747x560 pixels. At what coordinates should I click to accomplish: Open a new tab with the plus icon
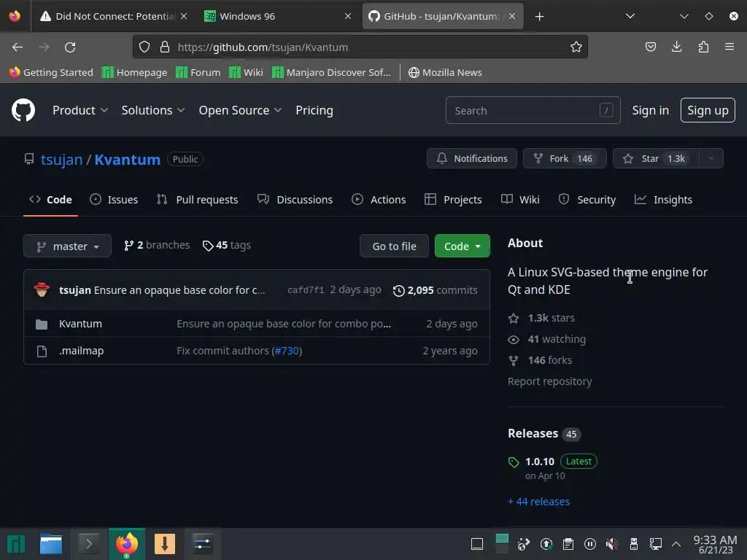pos(539,17)
